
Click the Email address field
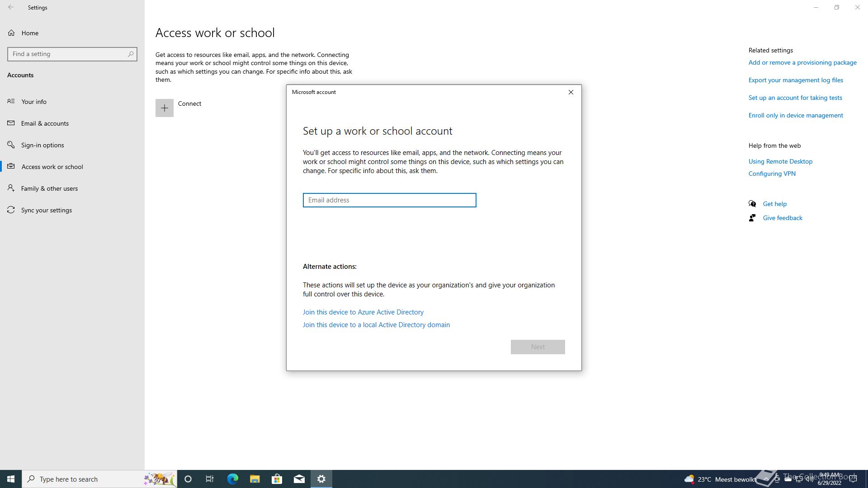pyautogui.click(x=389, y=200)
